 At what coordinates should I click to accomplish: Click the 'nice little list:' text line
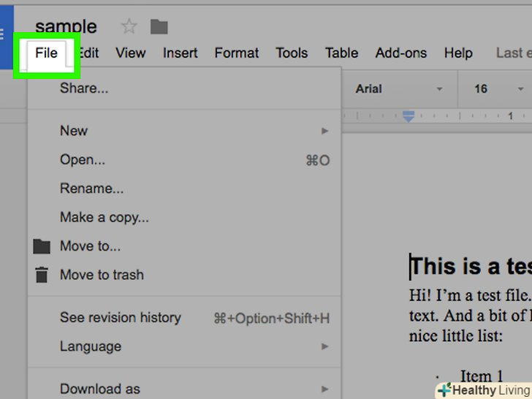tap(456, 336)
